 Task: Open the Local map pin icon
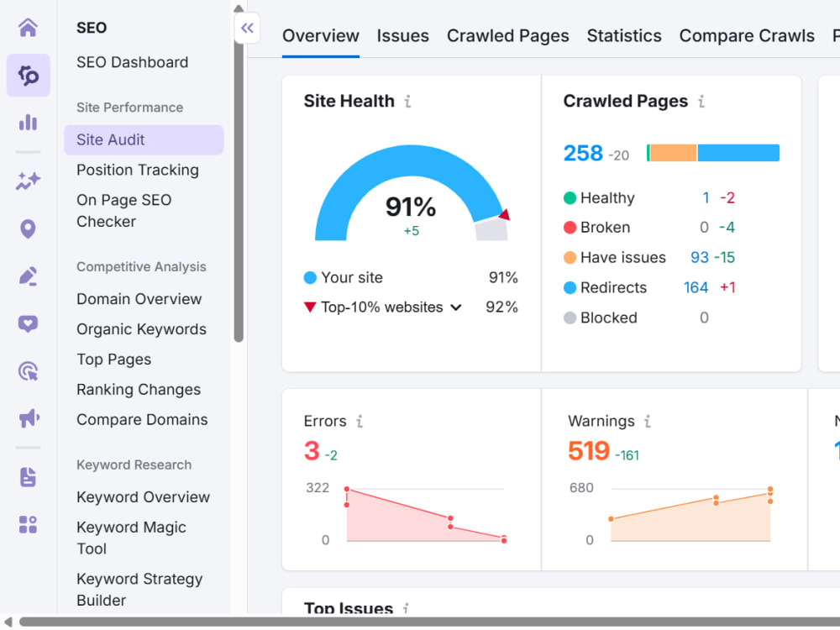[x=28, y=228]
